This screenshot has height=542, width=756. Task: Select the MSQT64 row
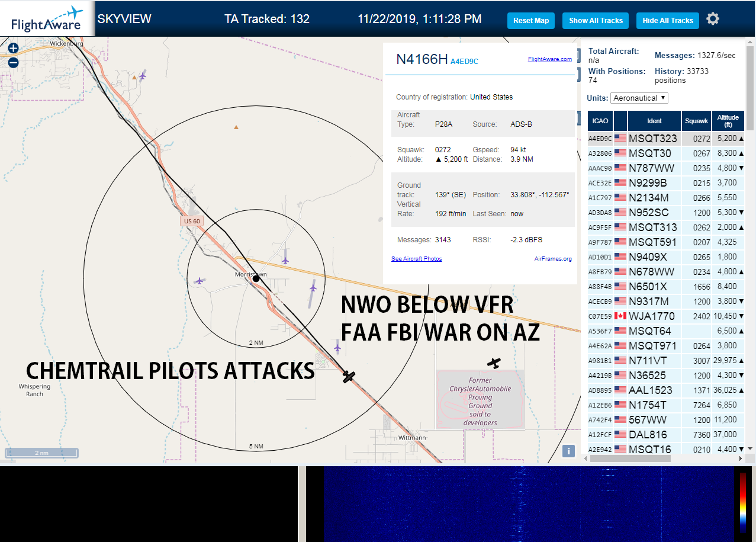click(666, 331)
